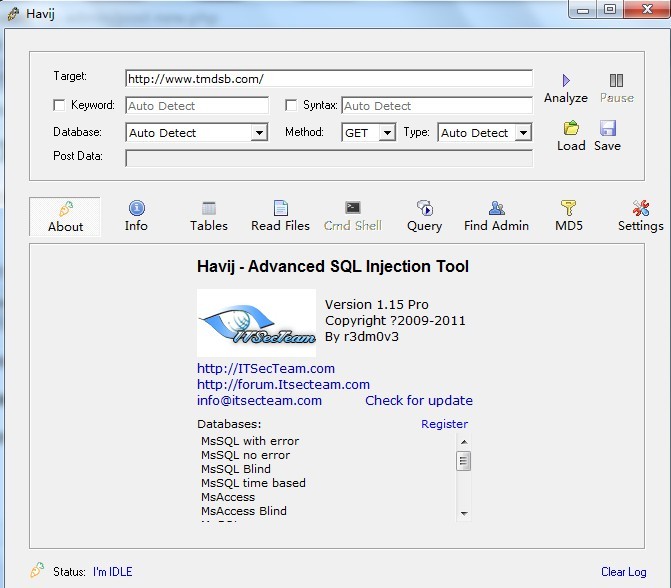
Task: Click the databases list scrollbar thumb
Action: tap(464, 461)
